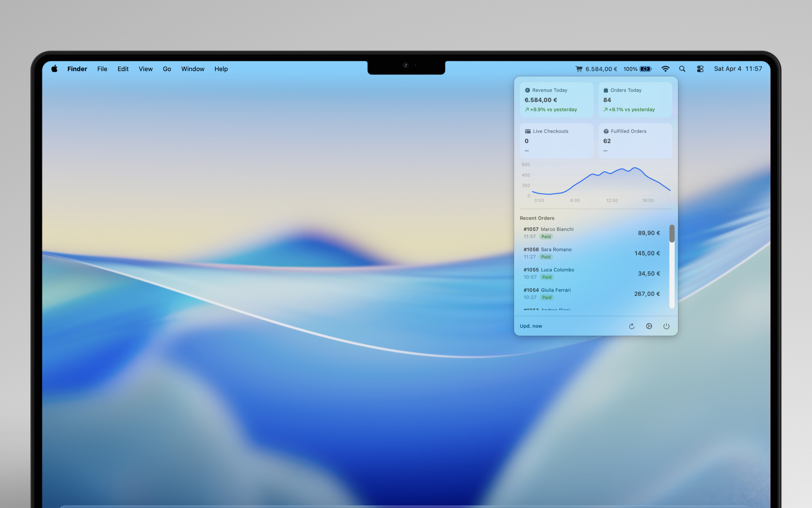Click the Fulfilled Orders box icon

coord(606,131)
